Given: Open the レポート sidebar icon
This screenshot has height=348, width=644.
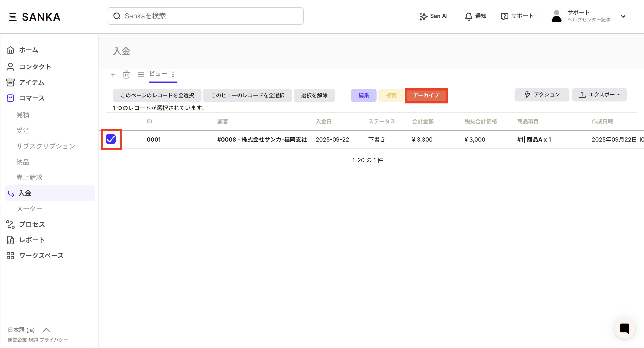Looking at the screenshot, I should pos(10,240).
